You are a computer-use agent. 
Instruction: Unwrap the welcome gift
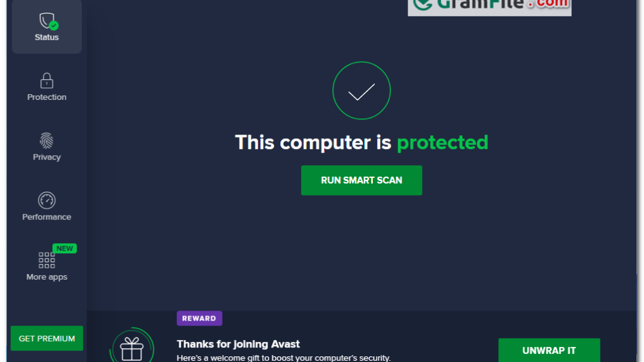tap(549, 350)
